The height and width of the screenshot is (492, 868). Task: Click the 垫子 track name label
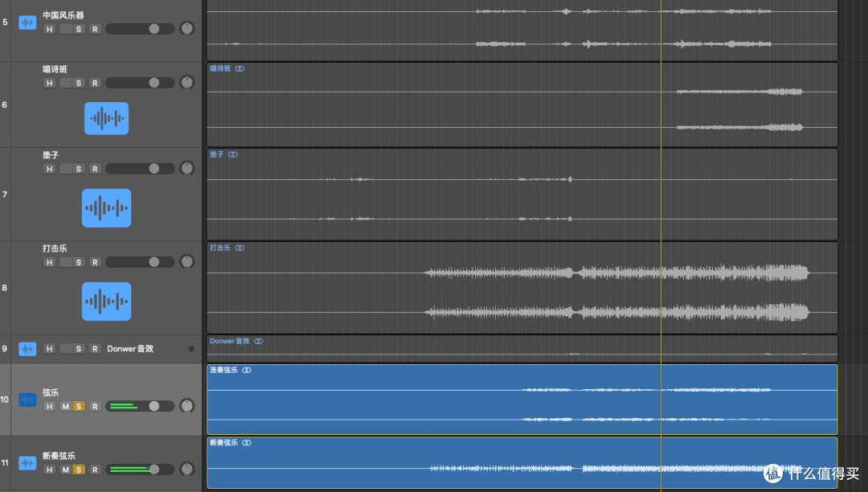point(51,155)
